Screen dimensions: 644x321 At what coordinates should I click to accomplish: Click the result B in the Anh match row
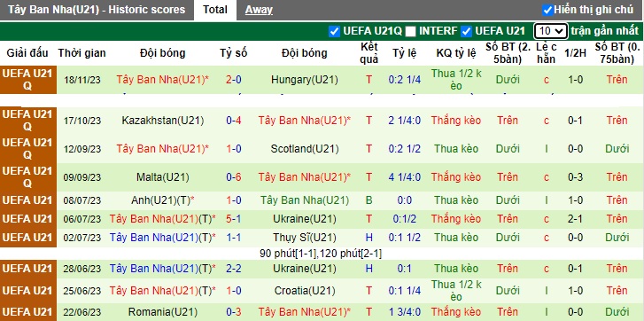(x=369, y=200)
